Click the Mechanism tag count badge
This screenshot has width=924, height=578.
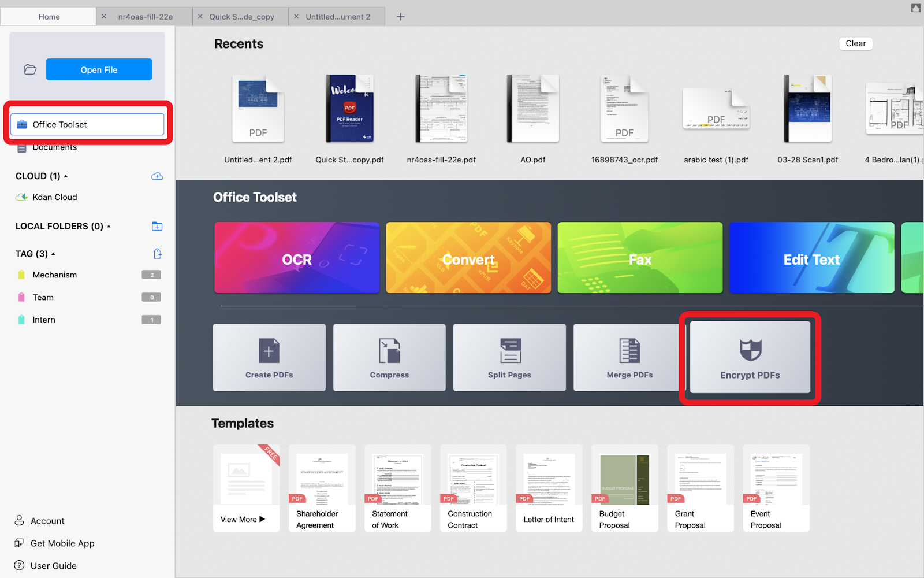151,275
